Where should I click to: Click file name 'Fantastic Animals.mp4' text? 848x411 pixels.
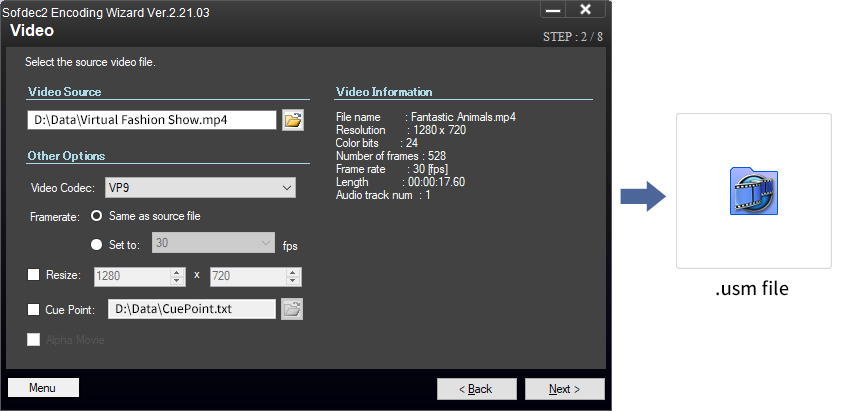point(463,117)
